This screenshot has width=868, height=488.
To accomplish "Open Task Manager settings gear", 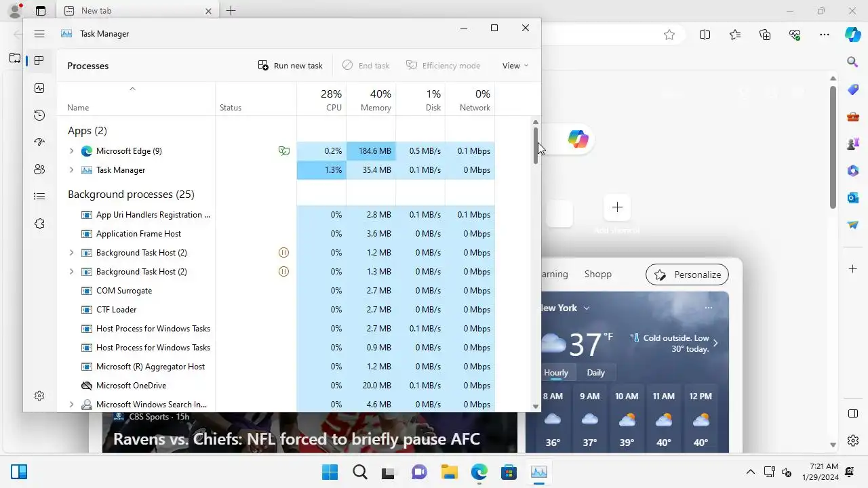I will coord(39,396).
